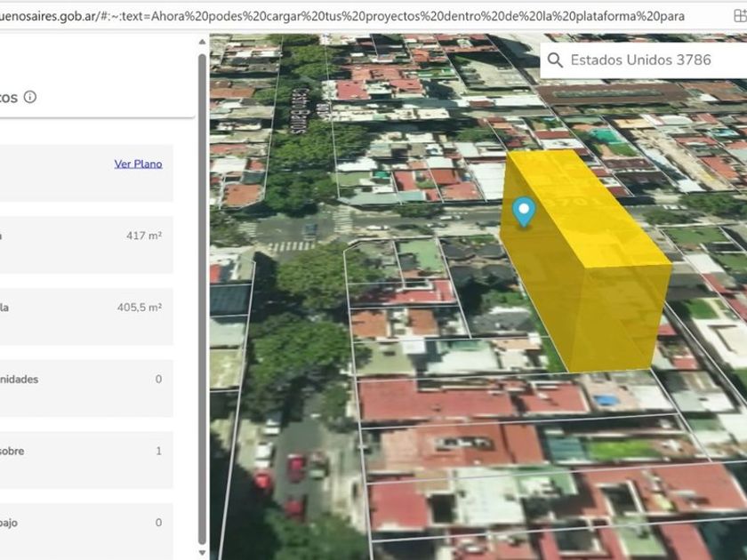The image size is (747, 560).
Task: Click the blue location pin marker
Action: [524, 212]
